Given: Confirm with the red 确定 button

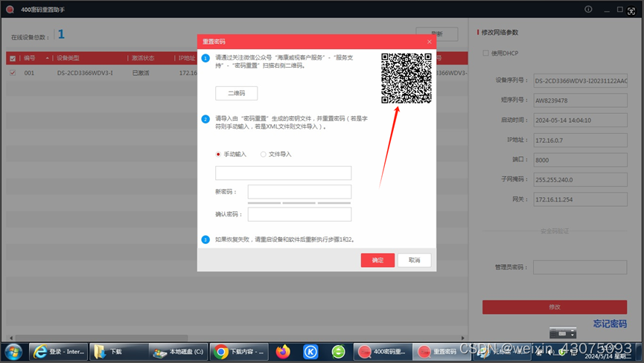Looking at the screenshot, I should (x=378, y=260).
